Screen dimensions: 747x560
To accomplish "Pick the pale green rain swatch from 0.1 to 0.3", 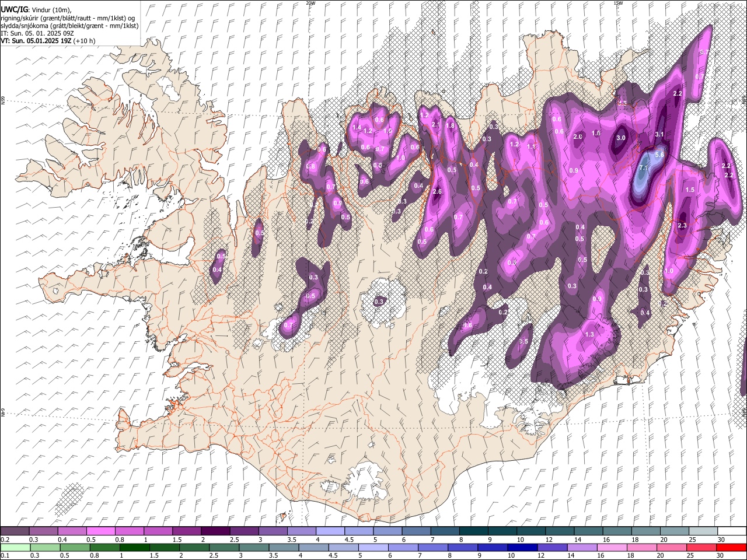I will coord(15,547).
